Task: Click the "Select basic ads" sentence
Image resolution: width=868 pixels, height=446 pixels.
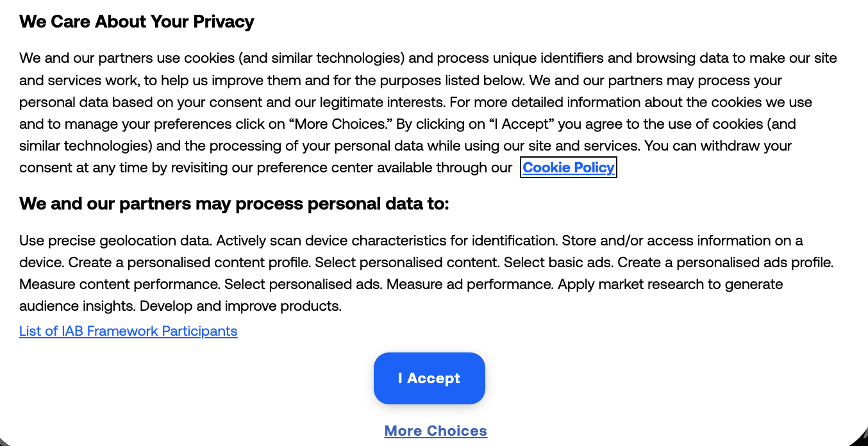Action: [x=557, y=263]
